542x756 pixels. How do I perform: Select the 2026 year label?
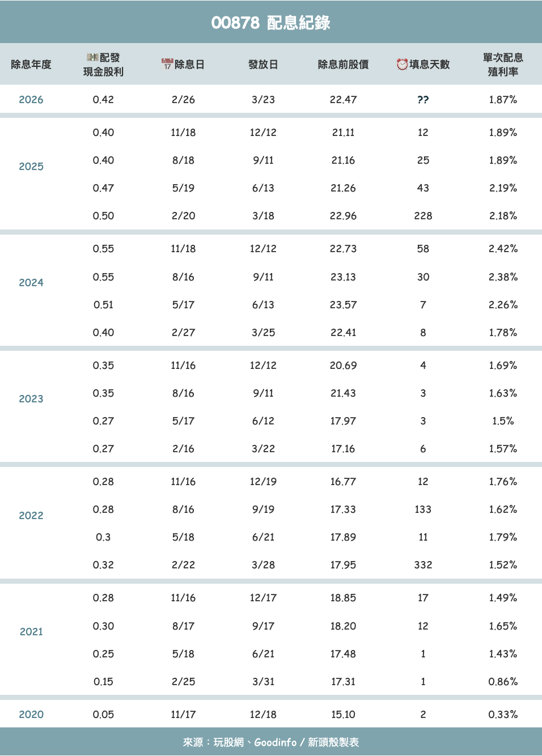click(x=31, y=100)
